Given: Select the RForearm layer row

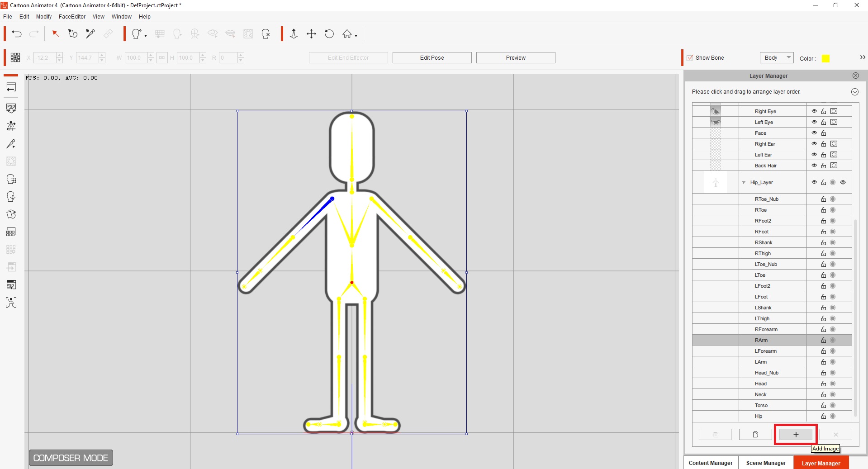Looking at the screenshot, I should coord(772,329).
